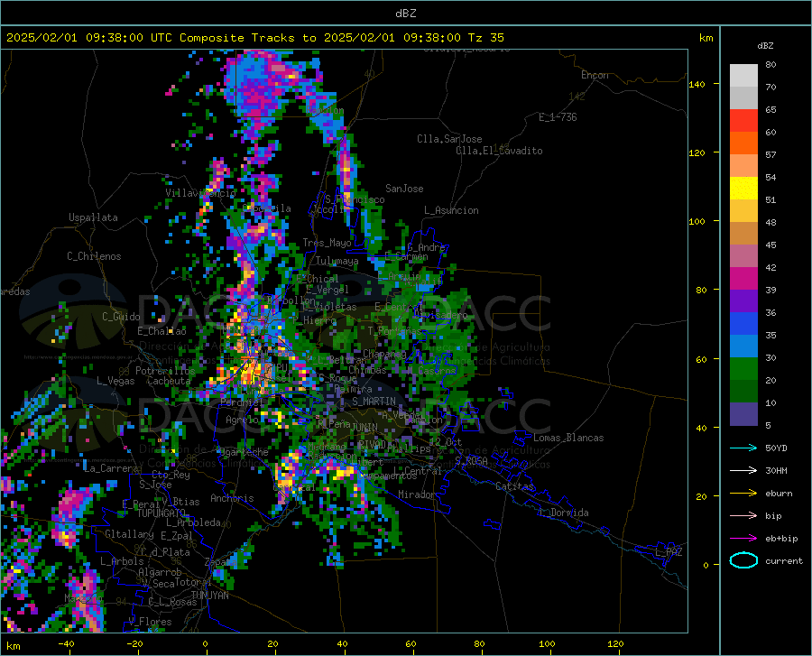
Task: Click the 'Ugarteche' place label
Action: (243, 452)
